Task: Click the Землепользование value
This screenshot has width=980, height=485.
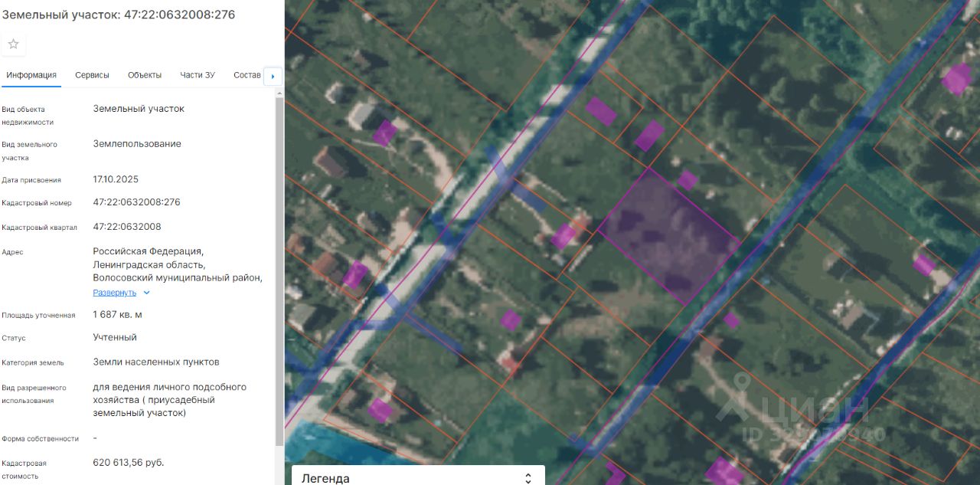Action: point(137,143)
